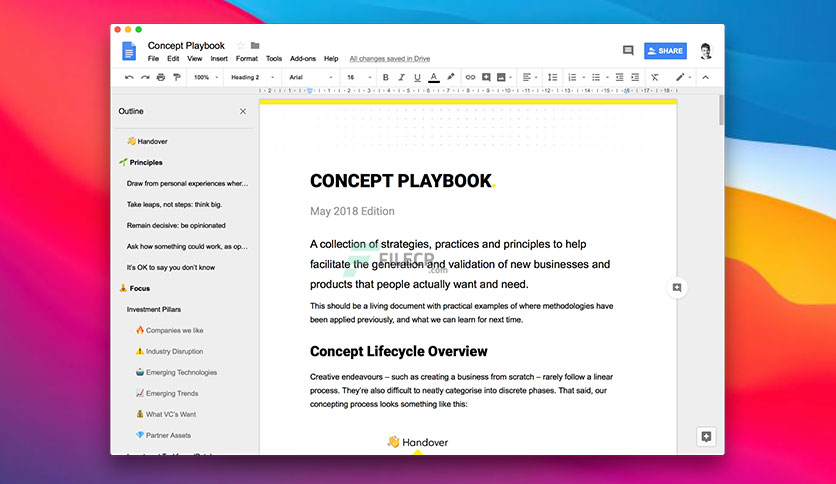Collapse the toolbar with the up chevron
Image resolution: width=836 pixels, height=484 pixels.
(x=705, y=77)
